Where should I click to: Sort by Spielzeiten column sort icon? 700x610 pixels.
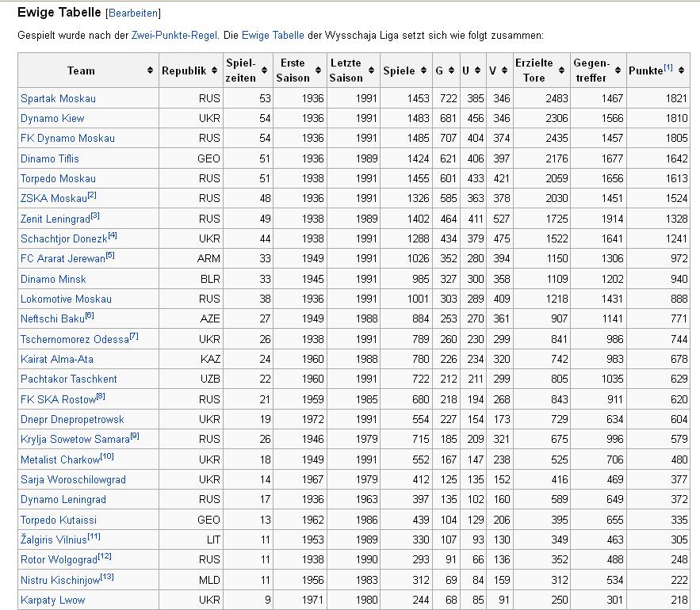[x=264, y=71]
